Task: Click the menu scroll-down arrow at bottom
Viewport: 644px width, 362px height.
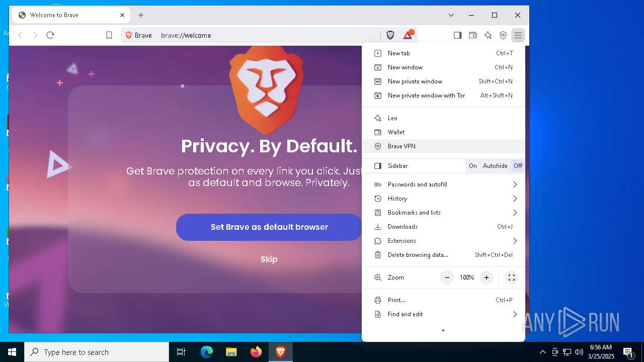Action: [443, 331]
